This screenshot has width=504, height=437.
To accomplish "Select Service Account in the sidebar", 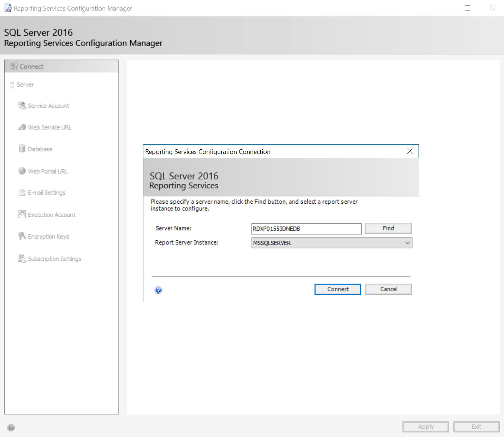I will (x=48, y=106).
